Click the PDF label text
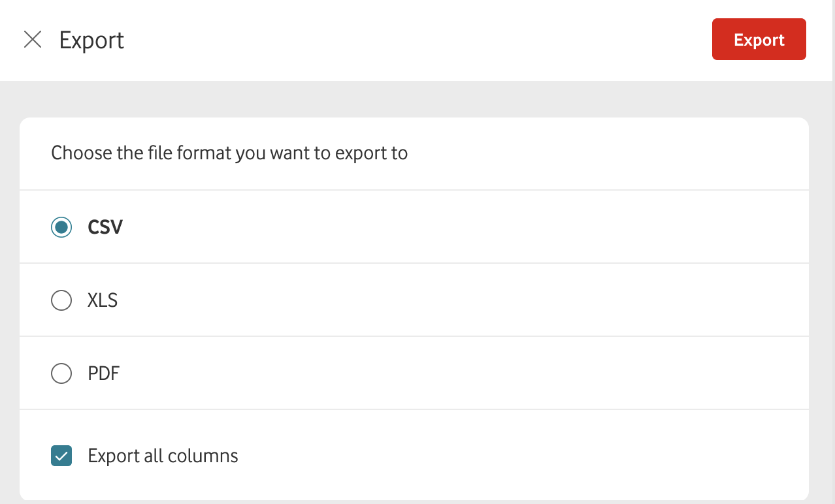 tap(104, 373)
